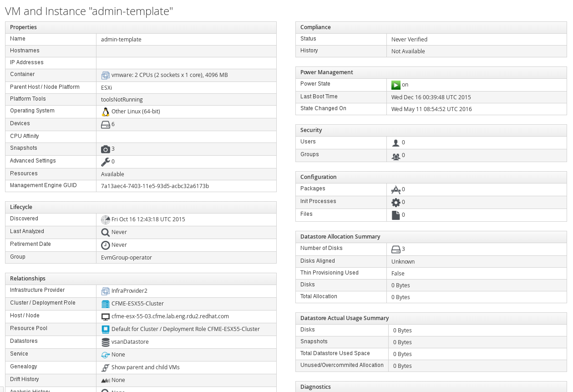This screenshot has height=392, width=573.
Task: Click the host monitor icon
Action: (106, 316)
